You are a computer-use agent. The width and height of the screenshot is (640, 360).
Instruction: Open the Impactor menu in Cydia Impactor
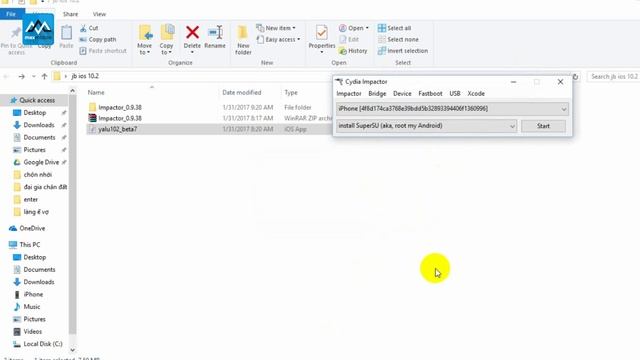click(x=349, y=93)
